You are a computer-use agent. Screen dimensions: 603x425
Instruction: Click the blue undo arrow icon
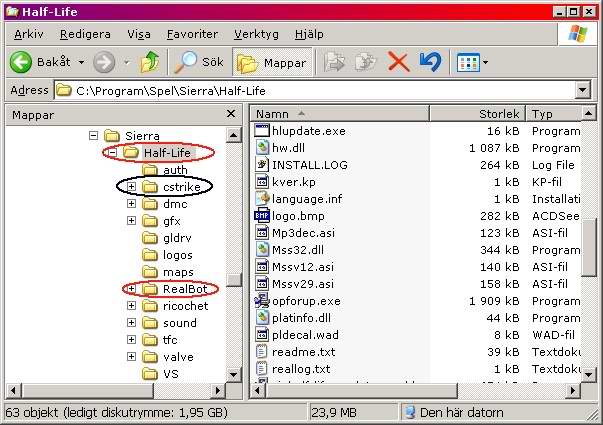point(431,62)
